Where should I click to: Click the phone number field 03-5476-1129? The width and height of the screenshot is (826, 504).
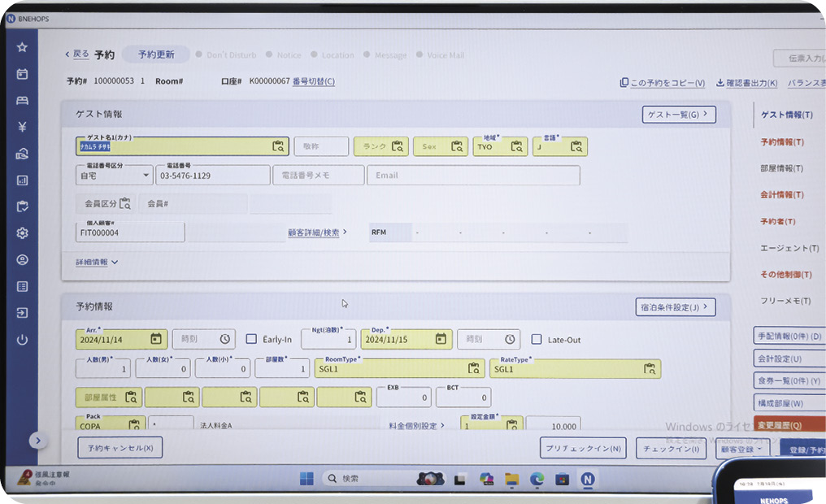(x=213, y=176)
